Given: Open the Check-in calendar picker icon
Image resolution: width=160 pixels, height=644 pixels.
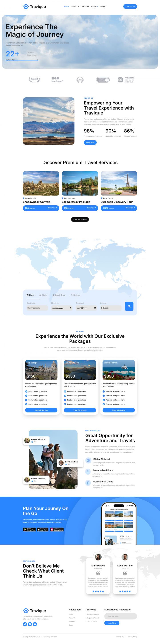Looking at the screenshot, I should [70, 308].
